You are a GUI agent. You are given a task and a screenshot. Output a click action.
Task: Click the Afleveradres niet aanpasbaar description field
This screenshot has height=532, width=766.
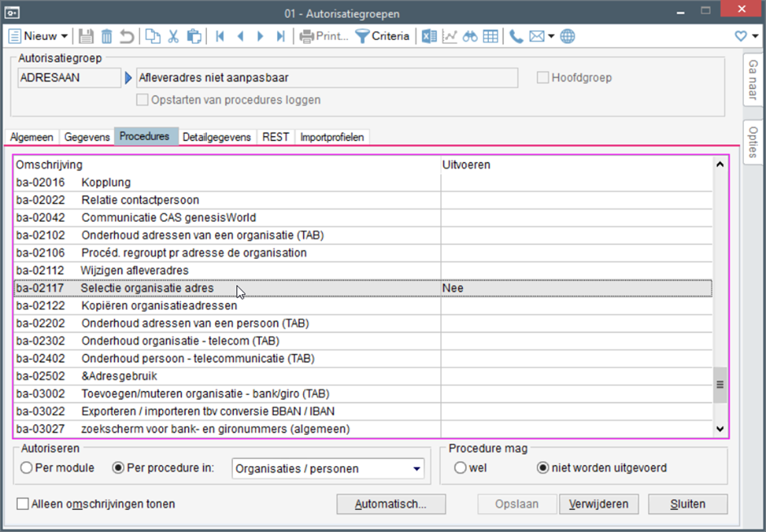pos(327,77)
